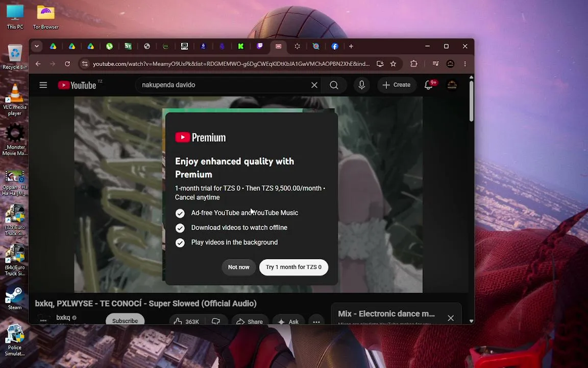588x368 pixels.
Task: Click the text Download videos to watch offline
Action: pyautogui.click(x=239, y=227)
